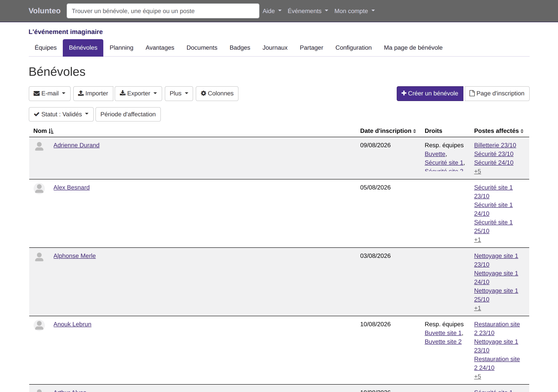Click the Importer button
This screenshot has width=558, height=392.
pyautogui.click(x=93, y=94)
